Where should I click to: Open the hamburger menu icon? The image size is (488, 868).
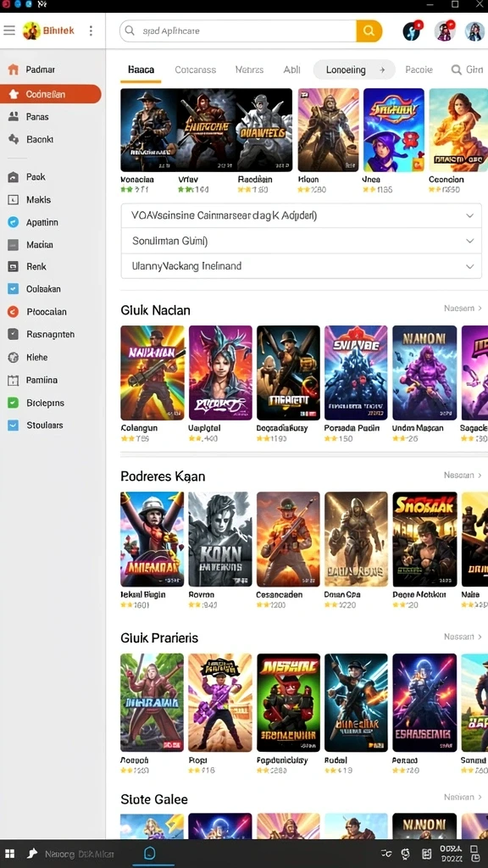8,31
